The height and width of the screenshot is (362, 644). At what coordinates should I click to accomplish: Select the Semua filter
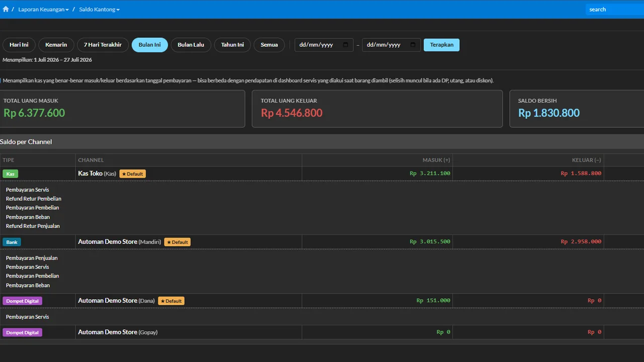point(269,45)
